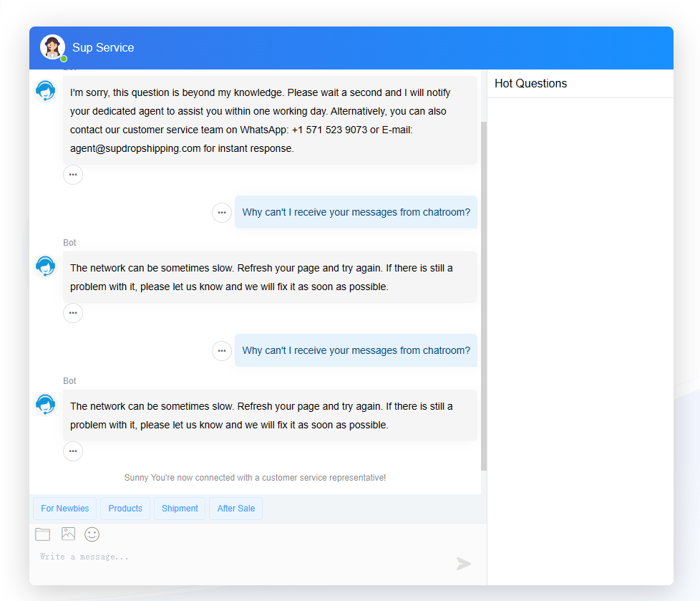Click the Sup Service agent avatar
Screen dimensions: 700x601
point(52,47)
